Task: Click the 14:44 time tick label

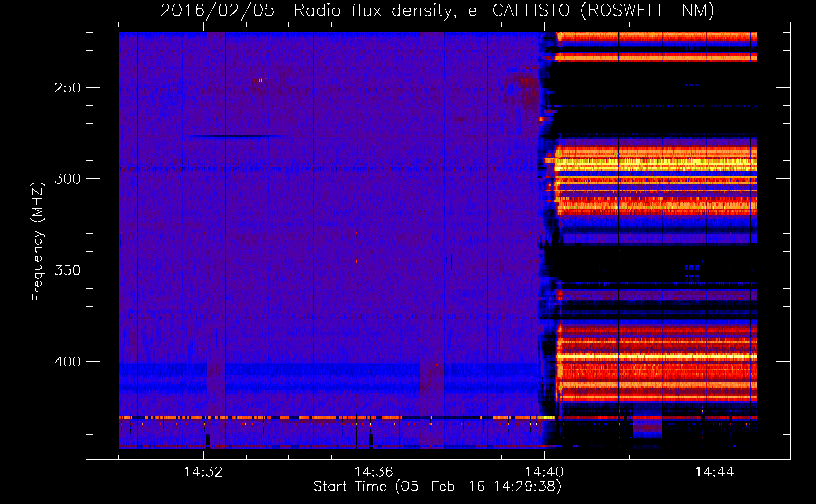Action: click(715, 472)
